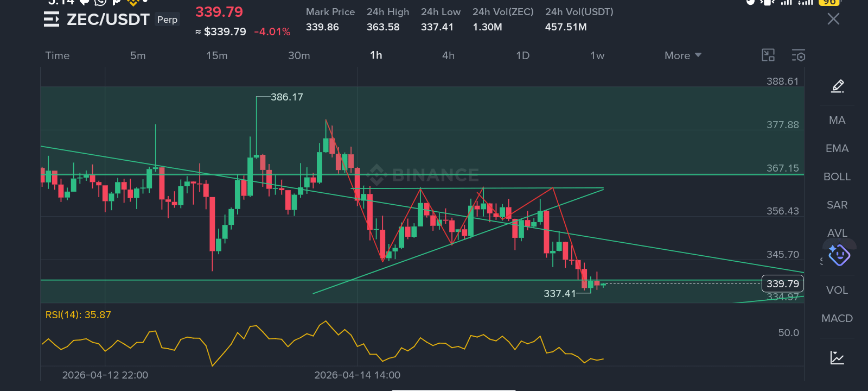Screen dimensions: 868x391
Task: Select the 5m timeframe
Action: pos(138,55)
